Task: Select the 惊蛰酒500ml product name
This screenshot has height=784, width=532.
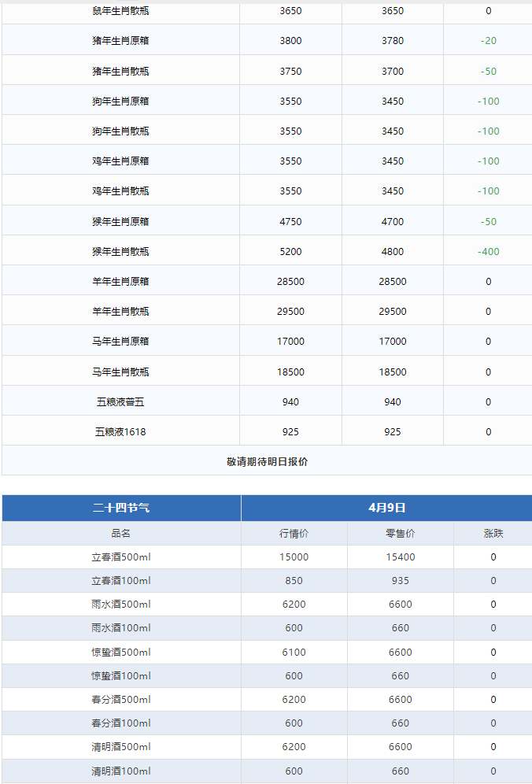Action: click(121, 652)
